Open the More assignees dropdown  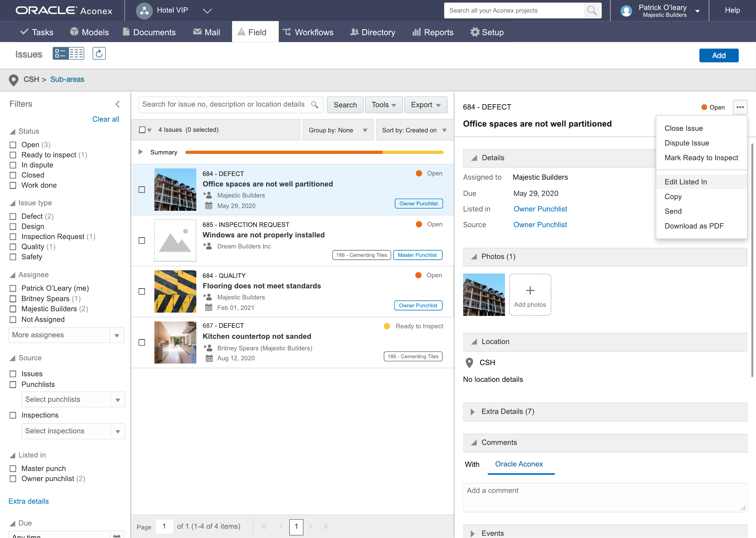[66, 335]
